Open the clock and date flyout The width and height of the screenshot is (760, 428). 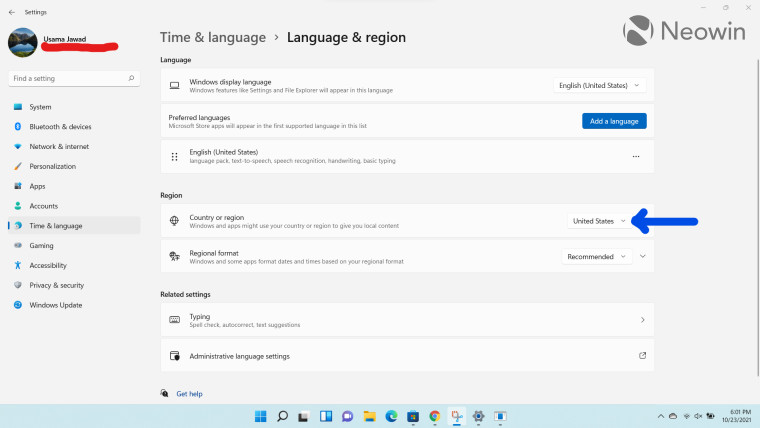pyautogui.click(x=737, y=416)
